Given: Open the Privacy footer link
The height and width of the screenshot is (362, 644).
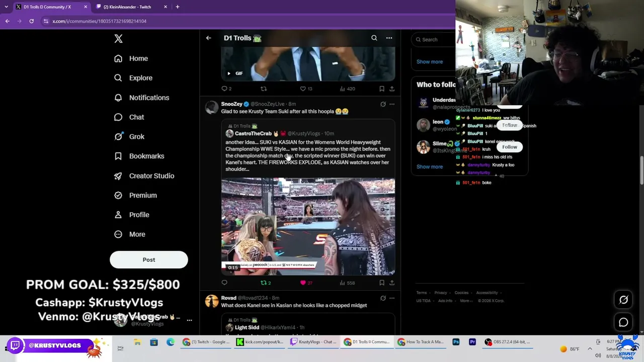Looking at the screenshot, I should (441, 293).
